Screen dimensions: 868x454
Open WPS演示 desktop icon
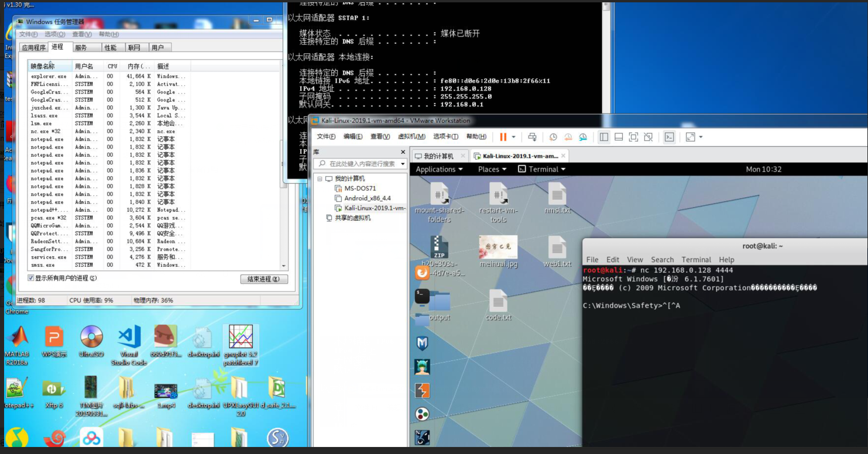pyautogui.click(x=54, y=342)
